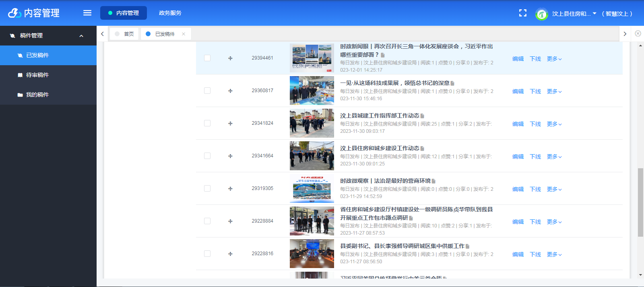Viewport: 644px width, 287px height.
Task: Click （智慧汶上） site label in header
Action: click(x=617, y=14)
